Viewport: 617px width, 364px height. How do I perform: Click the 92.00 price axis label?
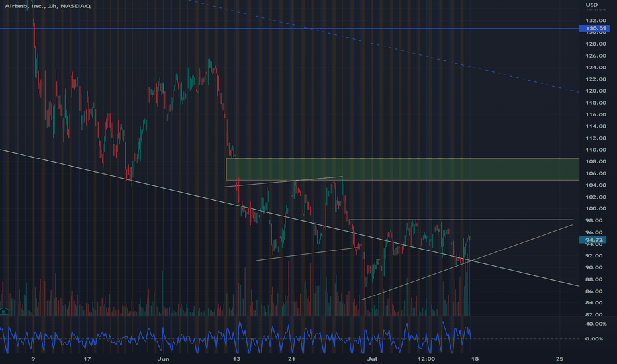click(x=595, y=255)
